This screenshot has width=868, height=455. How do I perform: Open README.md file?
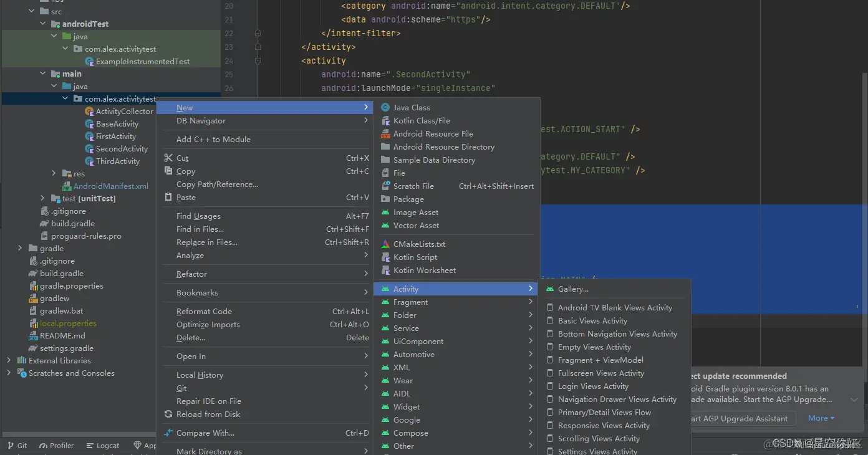point(62,336)
